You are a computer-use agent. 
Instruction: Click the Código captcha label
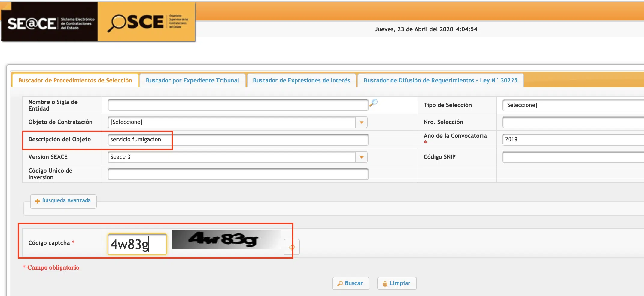tap(51, 243)
